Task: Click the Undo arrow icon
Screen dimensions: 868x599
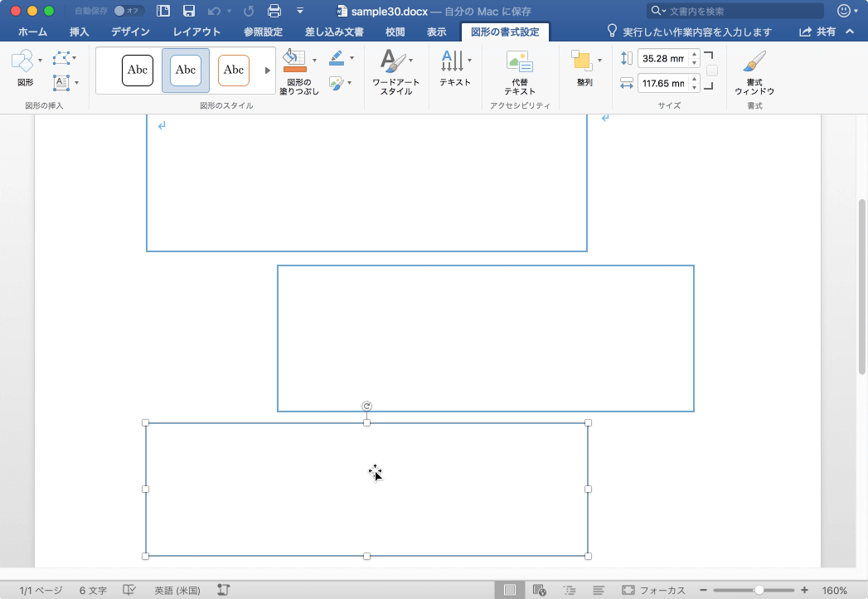Action: click(214, 11)
